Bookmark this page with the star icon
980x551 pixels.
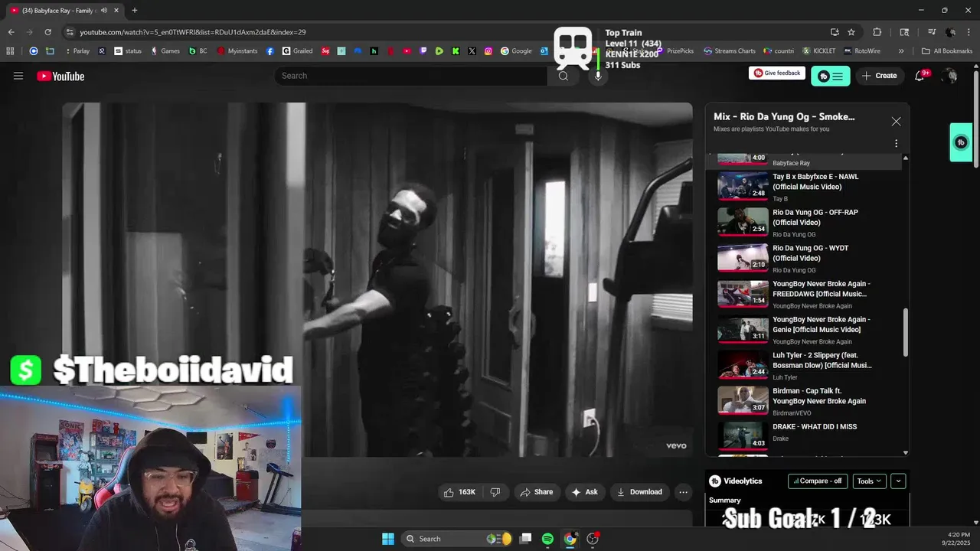[851, 32]
